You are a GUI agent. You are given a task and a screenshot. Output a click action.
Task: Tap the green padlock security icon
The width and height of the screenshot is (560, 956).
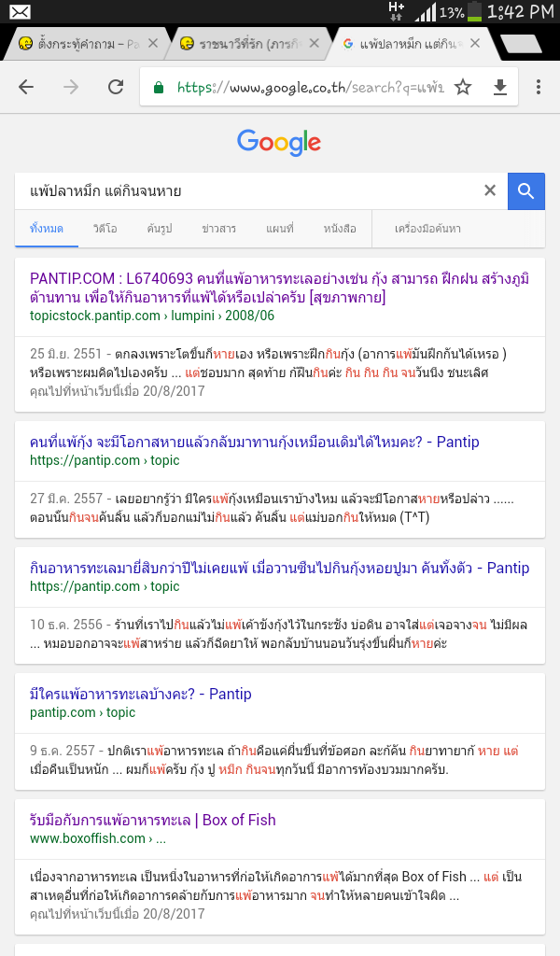pyautogui.click(x=159, y=88)
